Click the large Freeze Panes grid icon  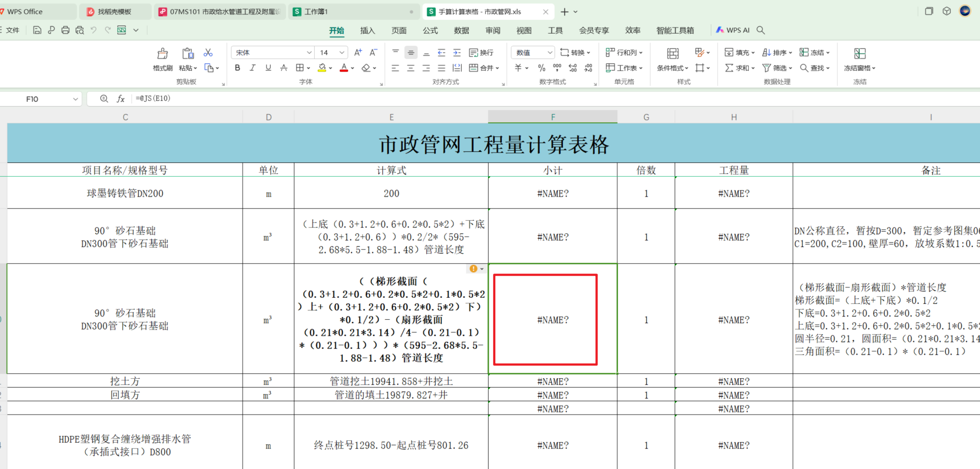point(859,53)
